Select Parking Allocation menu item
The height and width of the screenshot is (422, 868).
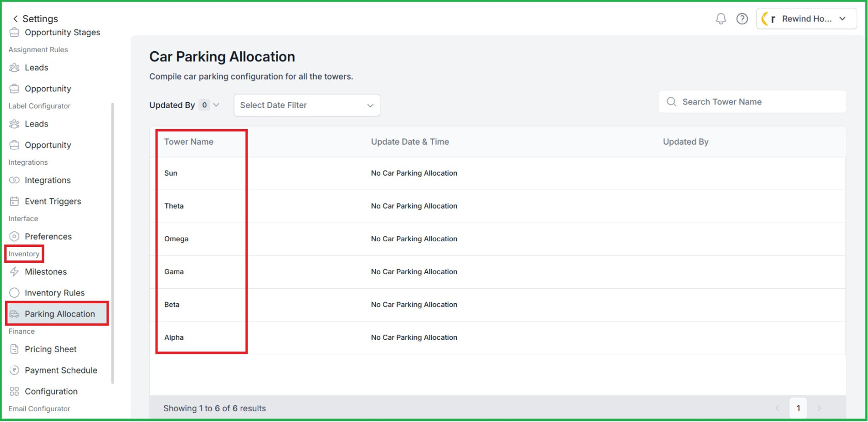(x=57, y=314)
